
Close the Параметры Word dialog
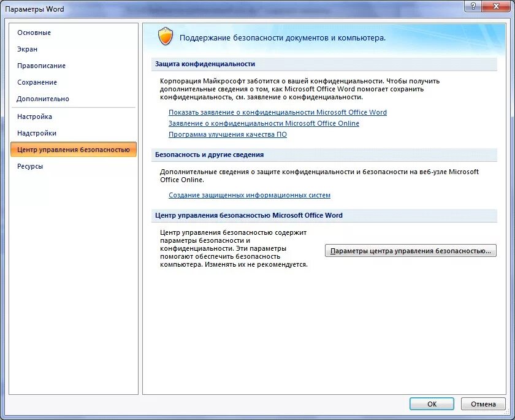click(496, 6)
